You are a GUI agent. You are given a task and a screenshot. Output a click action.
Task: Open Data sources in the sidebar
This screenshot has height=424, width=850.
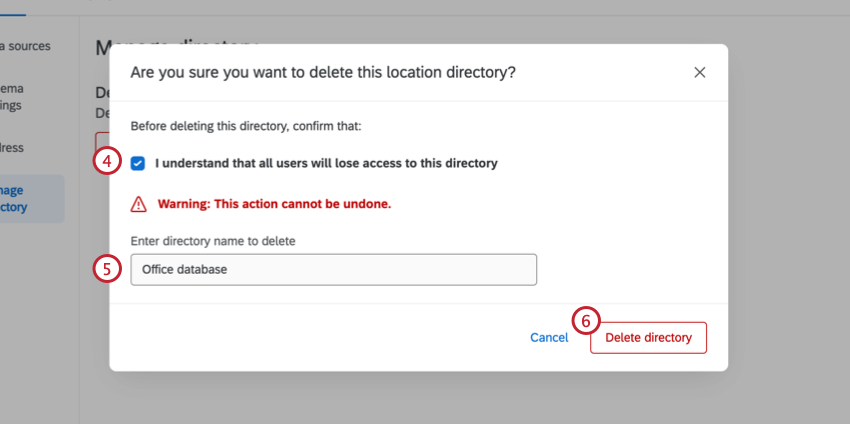(27, 46)
